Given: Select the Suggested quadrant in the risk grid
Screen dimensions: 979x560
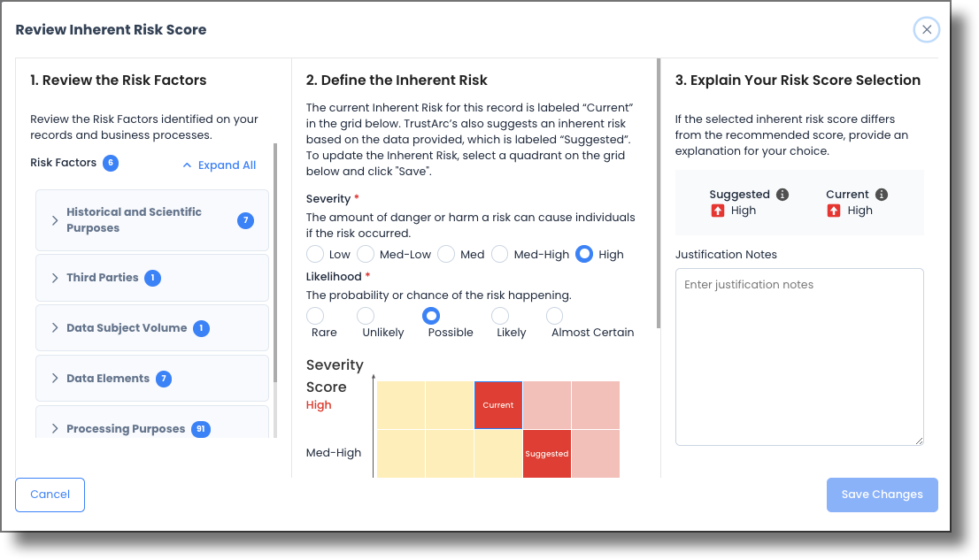Looking at the screenshot, I should point(546,454).
